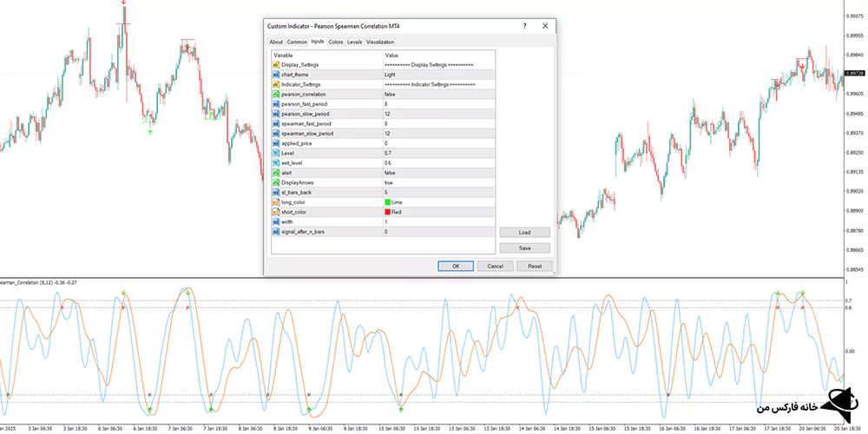Viewport: 868px width, 434px height.
Task: Click the Level value 0.7
Action: 387,153
